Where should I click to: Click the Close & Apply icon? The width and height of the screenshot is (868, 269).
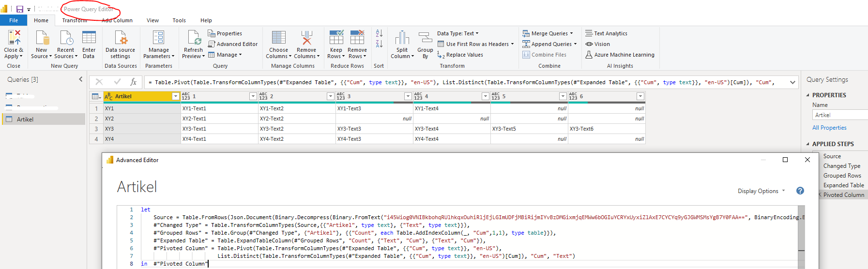(14, 38)
